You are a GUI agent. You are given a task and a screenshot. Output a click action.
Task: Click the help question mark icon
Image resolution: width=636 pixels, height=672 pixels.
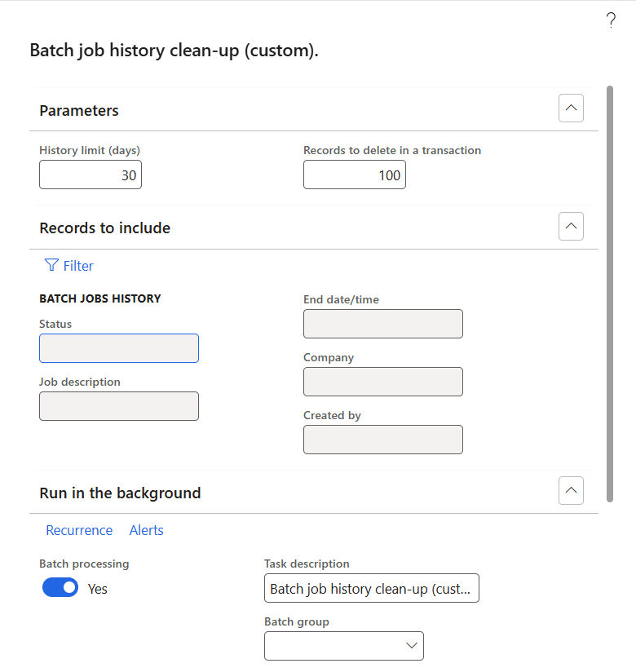611,22
